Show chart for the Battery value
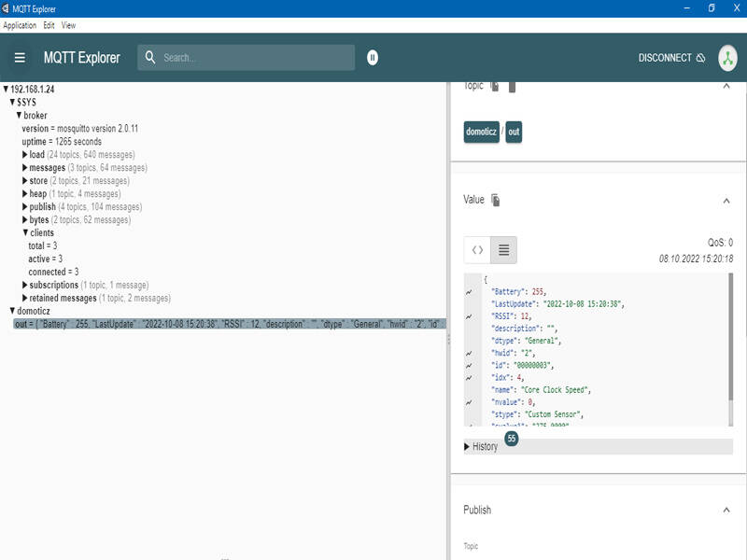The width and height of the screenshot is (747, 560). pyautogui.click(x=470, y=292)
